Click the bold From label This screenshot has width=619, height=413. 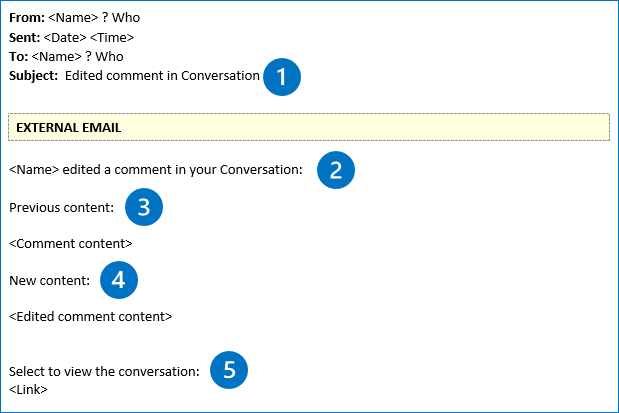pos(26,19)
